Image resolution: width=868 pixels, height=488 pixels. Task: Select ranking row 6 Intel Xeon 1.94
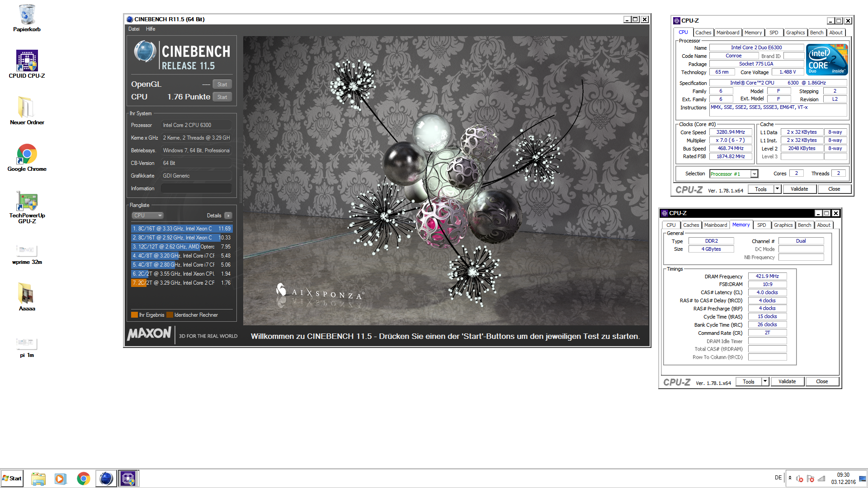pos(182,274)
